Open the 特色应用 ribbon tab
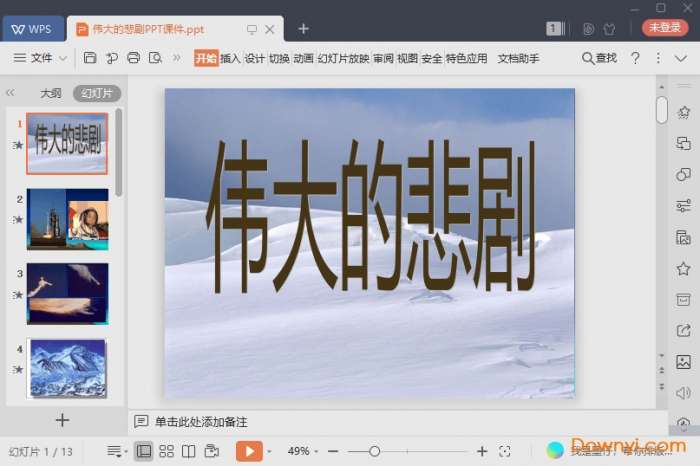This screenshot has height=466, width=700. [x=467, y=58]
